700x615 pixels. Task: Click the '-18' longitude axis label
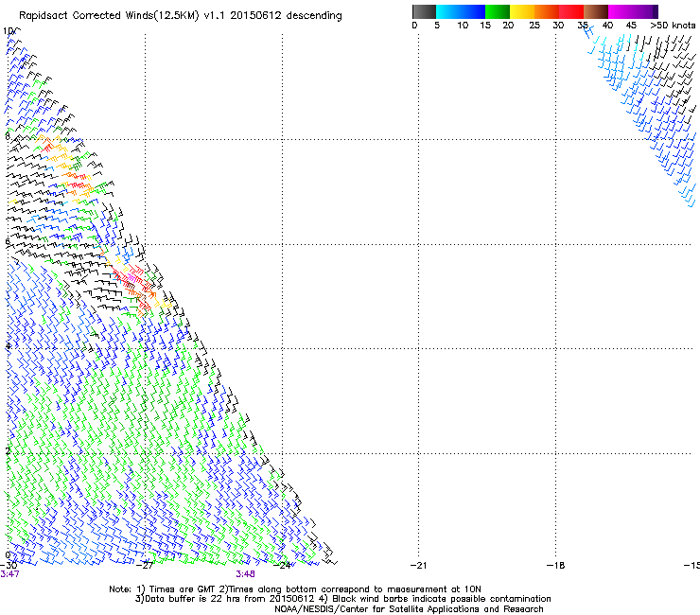[555, 566]
